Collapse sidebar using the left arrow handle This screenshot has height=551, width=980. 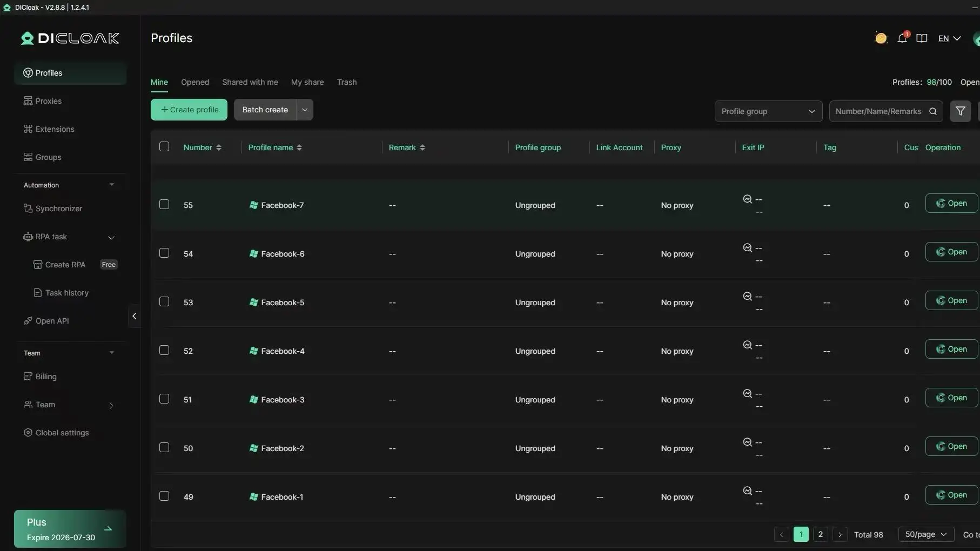coord(134,316)
